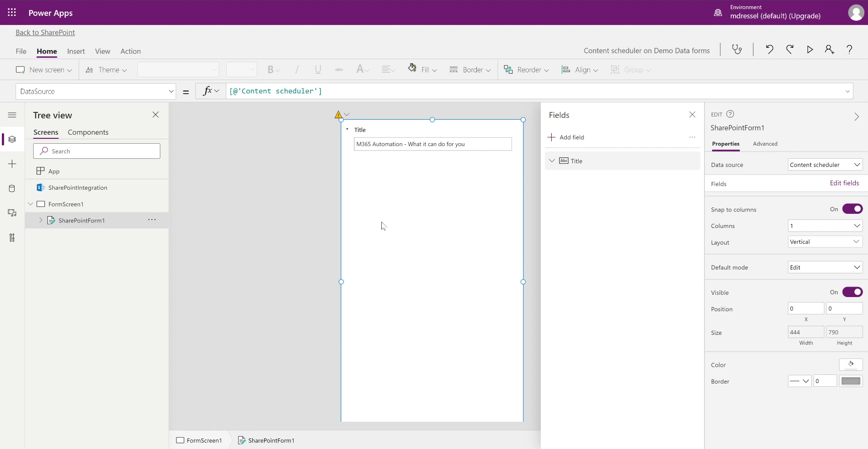
Task: Click the warning triangle icon above form
Action: tap(339, 115)
